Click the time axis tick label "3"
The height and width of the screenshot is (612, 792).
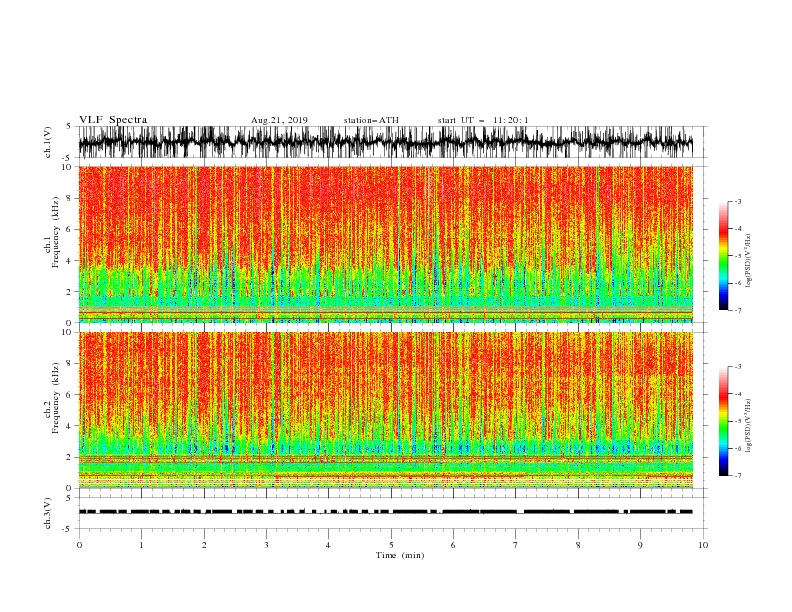[266, 545]
